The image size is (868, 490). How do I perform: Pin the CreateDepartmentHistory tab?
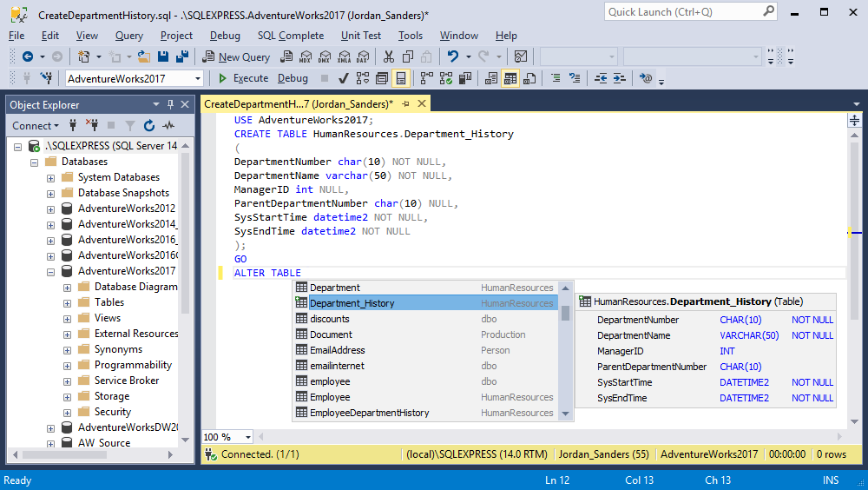click(405, 103)
